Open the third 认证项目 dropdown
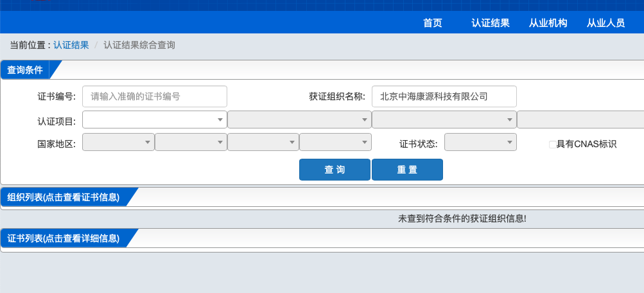The image size is (644, 293). 444,120
